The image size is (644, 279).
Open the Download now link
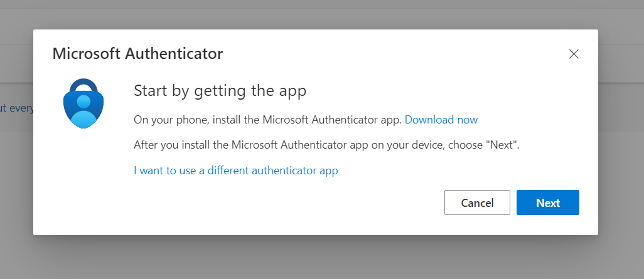(441, 120)
